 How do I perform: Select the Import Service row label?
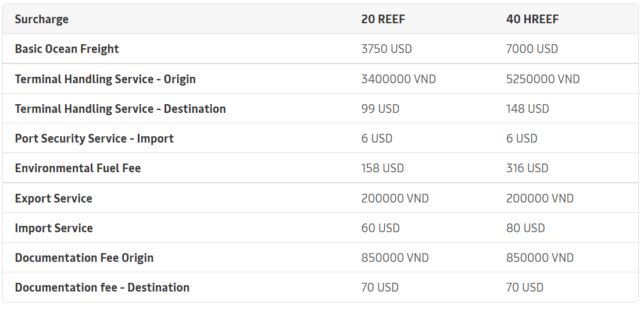(54, 228)
